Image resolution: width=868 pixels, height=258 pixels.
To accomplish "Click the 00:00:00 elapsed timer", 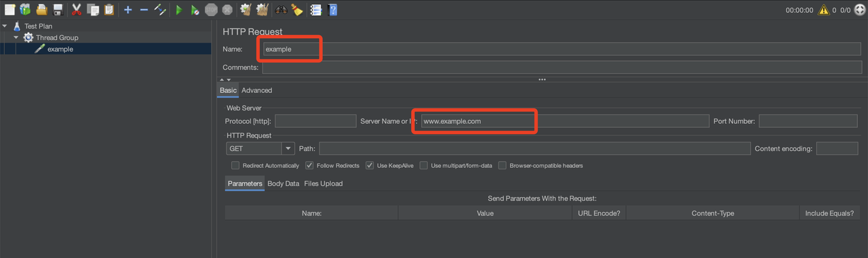I will click(799, 10).
